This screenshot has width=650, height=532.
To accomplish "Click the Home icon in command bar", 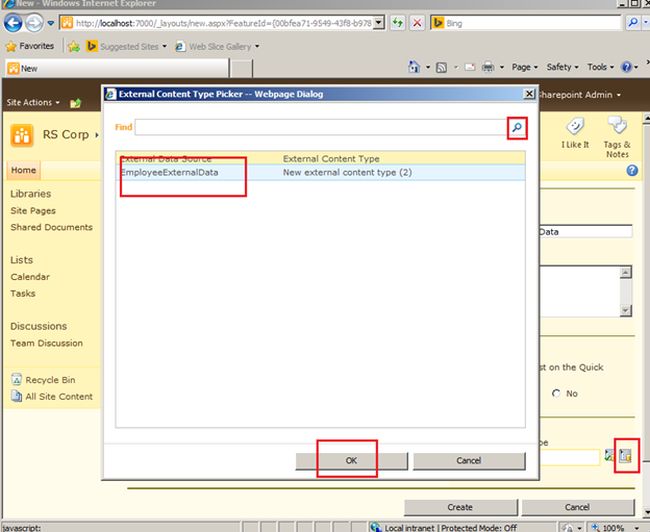I will click(414, 67).
